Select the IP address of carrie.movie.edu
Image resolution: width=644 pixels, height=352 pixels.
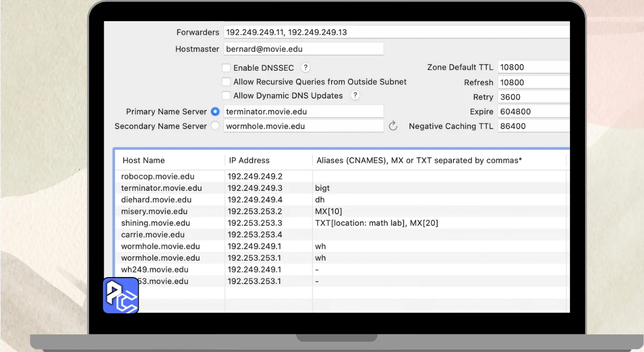click(x=255, y=234)
